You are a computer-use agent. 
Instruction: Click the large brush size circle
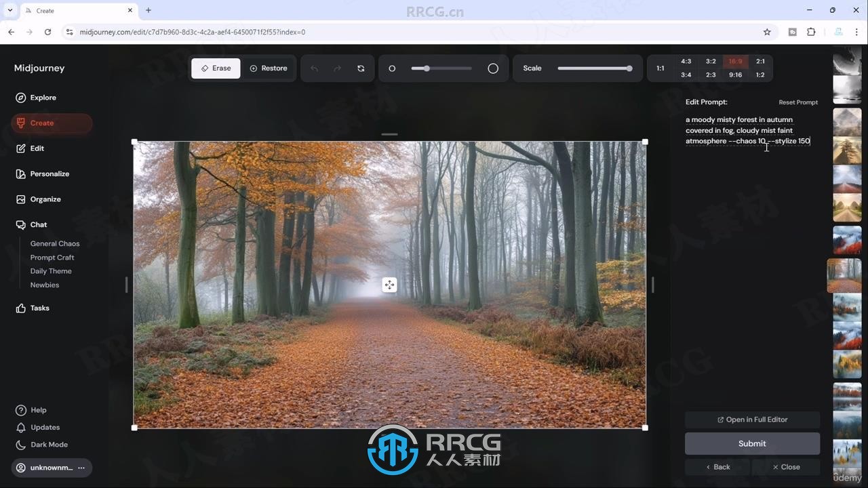pos(493,68)
